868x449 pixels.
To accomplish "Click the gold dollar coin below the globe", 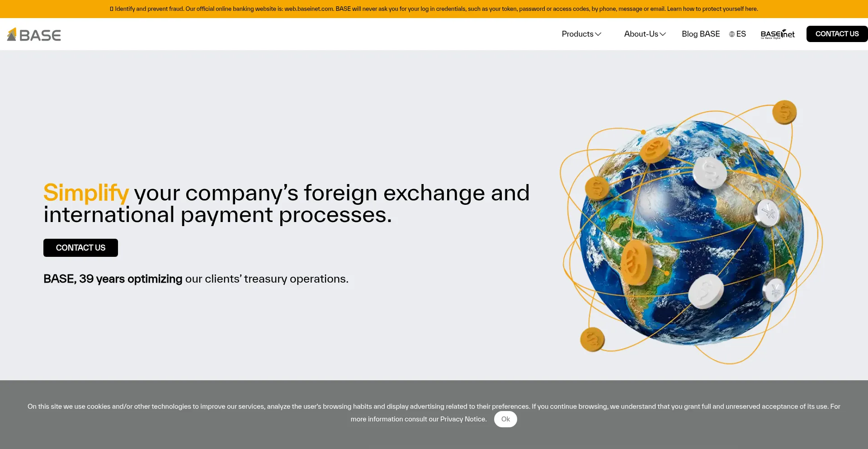I will (x=592, y=339).
